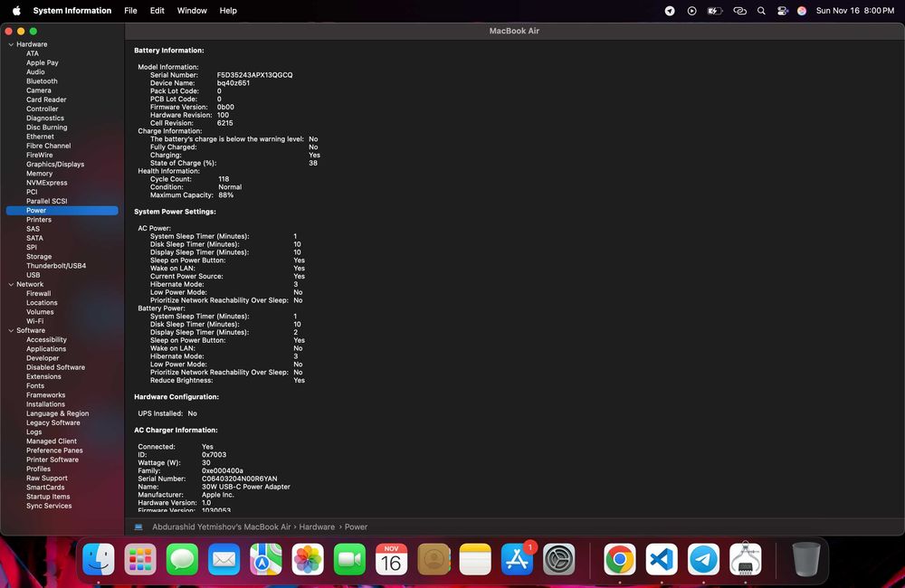Open the Trash in Dock

[x=806, y=559]
